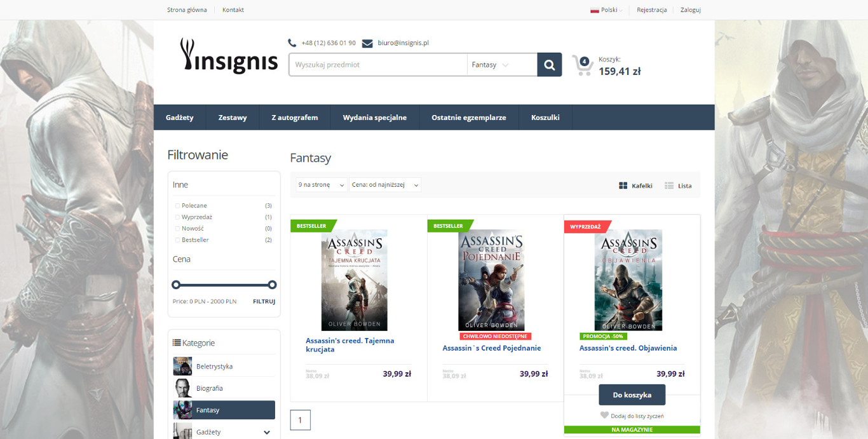Enable the Wyprzedaż filter checkbox
The width and height of the screenshot is (868, 439).
tap(177, 217)
